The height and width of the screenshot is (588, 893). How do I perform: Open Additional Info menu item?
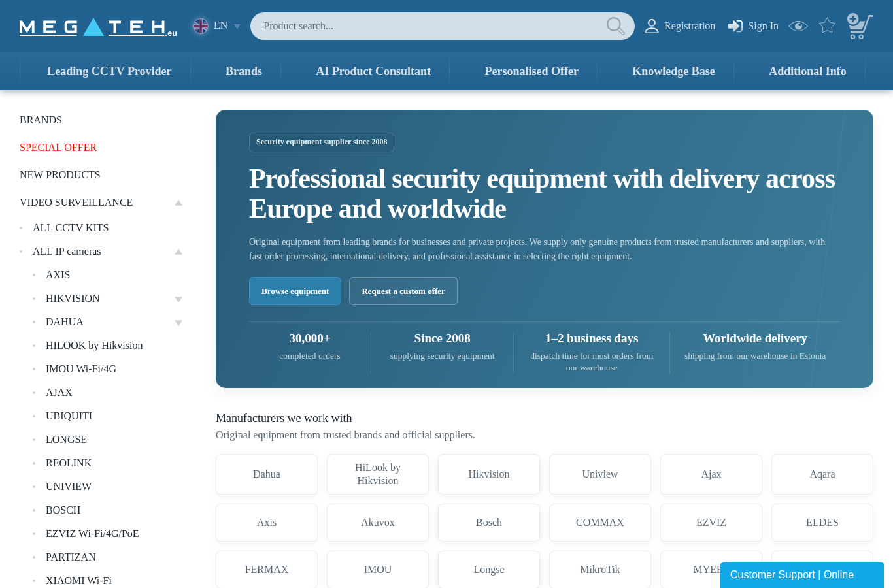(807, 71)
